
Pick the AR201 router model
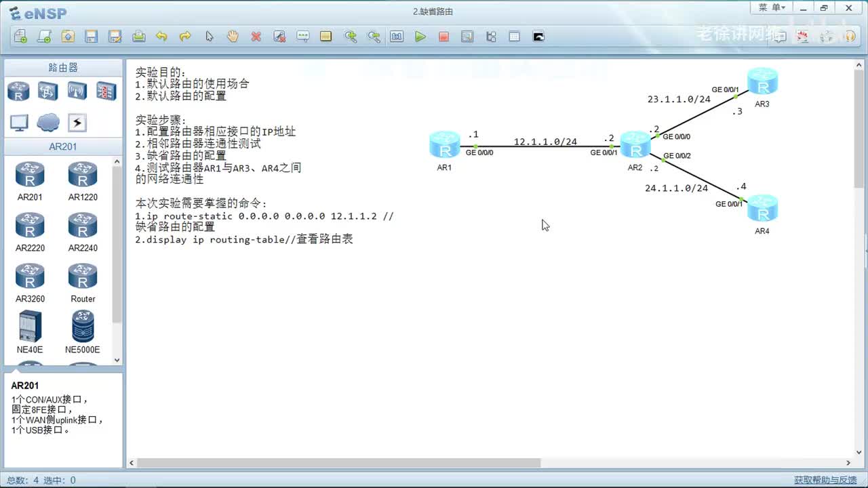click(30, 181)
